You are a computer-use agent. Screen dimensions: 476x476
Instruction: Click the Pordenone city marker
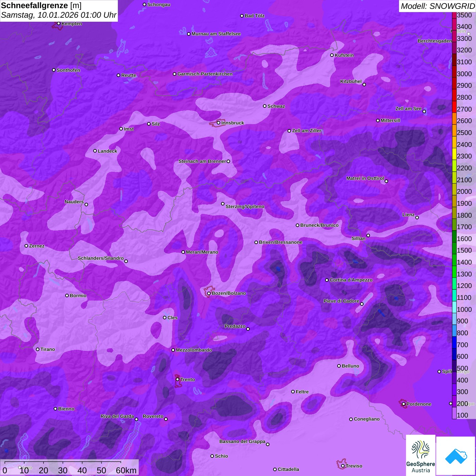coord(404,404)
